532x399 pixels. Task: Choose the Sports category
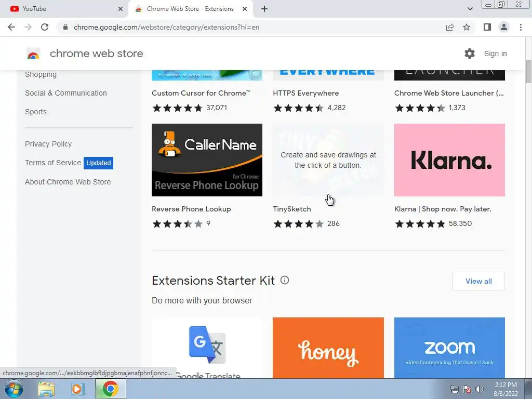point(36,112)
